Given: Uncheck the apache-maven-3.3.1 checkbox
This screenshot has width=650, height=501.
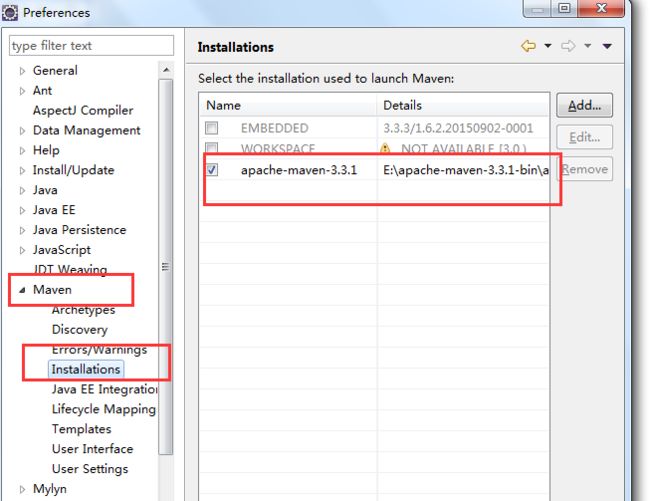Looking at the screenshot, I should (212, 169).
